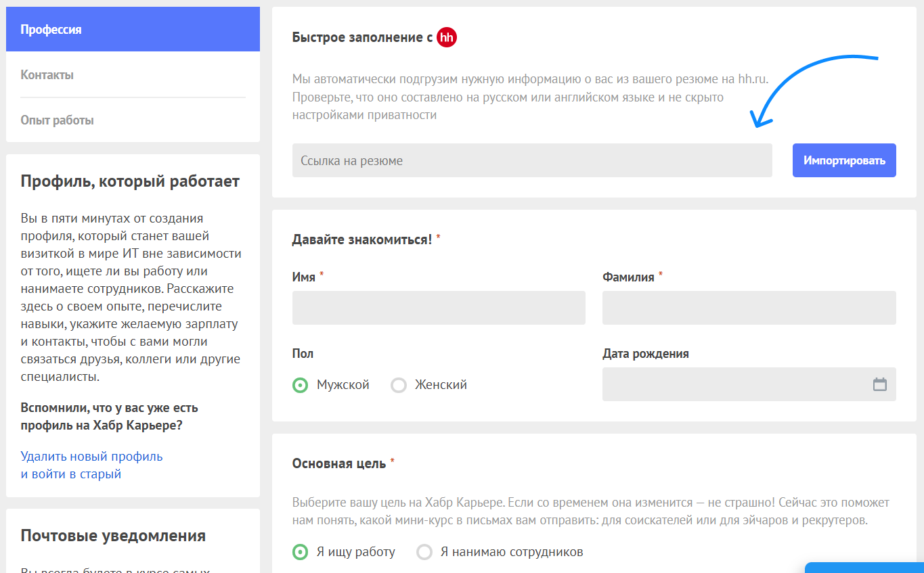Click the Давайте знакомиться! heading

(x=361, y=239)
